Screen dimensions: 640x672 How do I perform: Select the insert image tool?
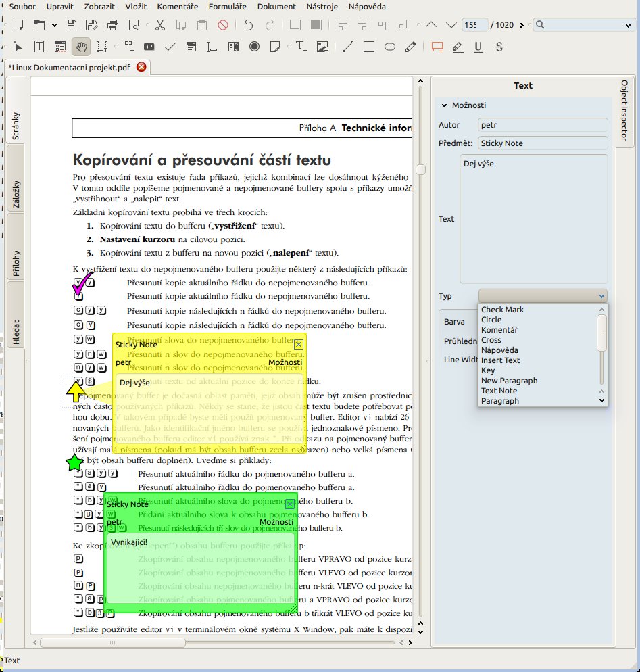322,47
